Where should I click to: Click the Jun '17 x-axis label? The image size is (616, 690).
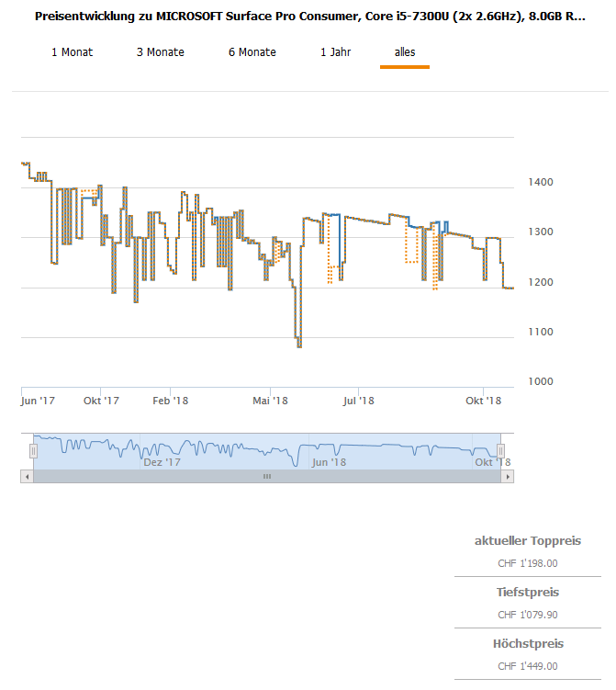(38, 401)
